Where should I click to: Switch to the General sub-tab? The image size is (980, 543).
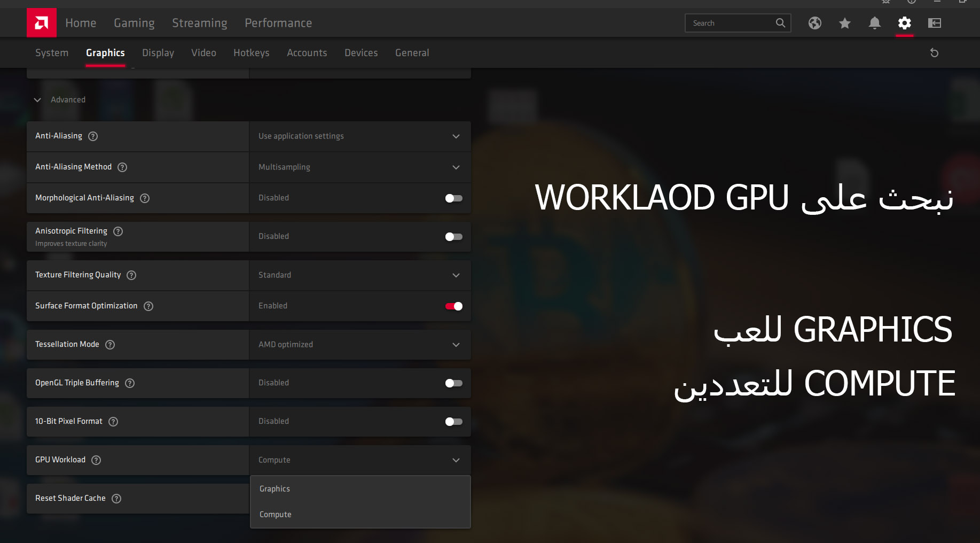point(412,53)
